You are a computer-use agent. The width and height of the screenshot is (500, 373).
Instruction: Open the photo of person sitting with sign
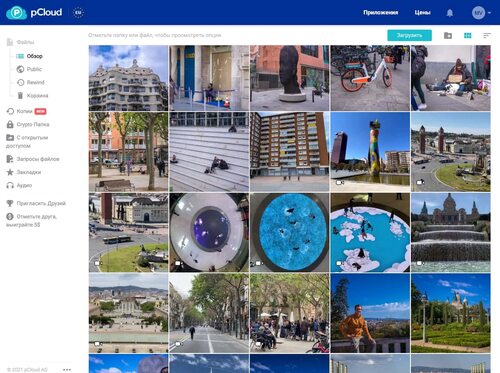coord(451,78)
